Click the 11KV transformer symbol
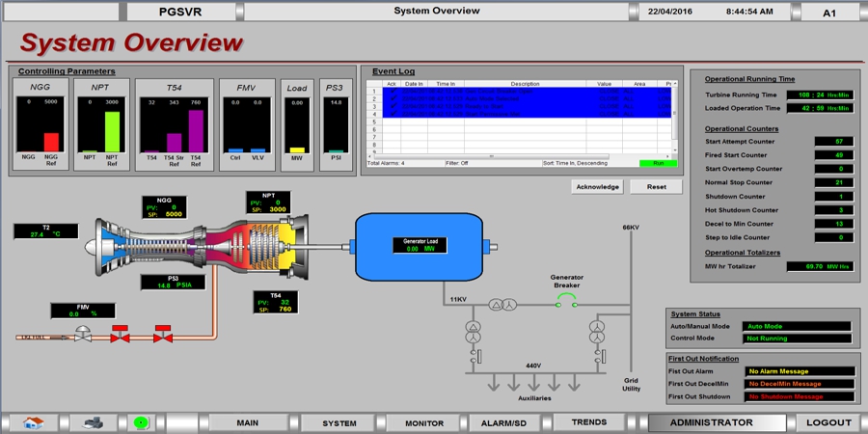 [502, 304]
